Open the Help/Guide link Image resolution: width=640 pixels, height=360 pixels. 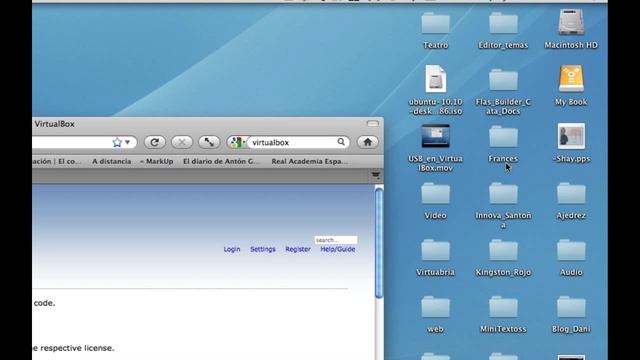coord(338,249)
